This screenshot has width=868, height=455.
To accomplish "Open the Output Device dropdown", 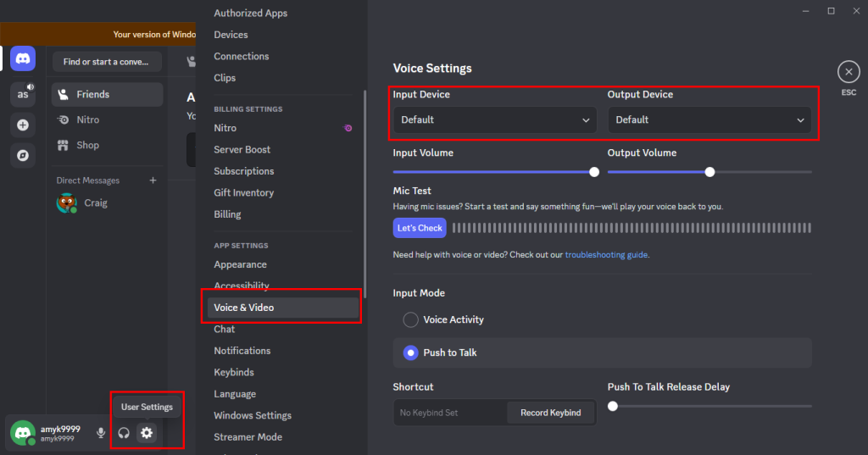I will pos(709,120).
